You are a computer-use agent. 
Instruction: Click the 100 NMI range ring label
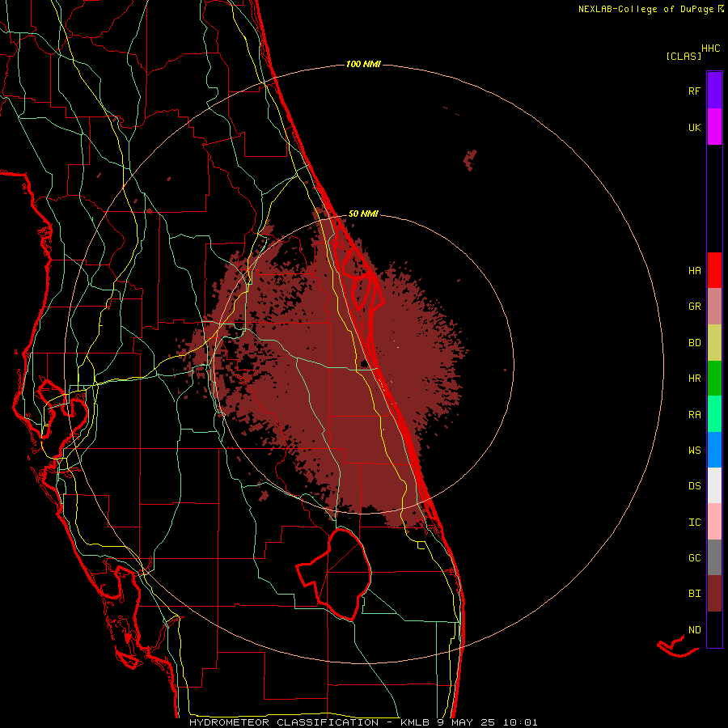363,64
